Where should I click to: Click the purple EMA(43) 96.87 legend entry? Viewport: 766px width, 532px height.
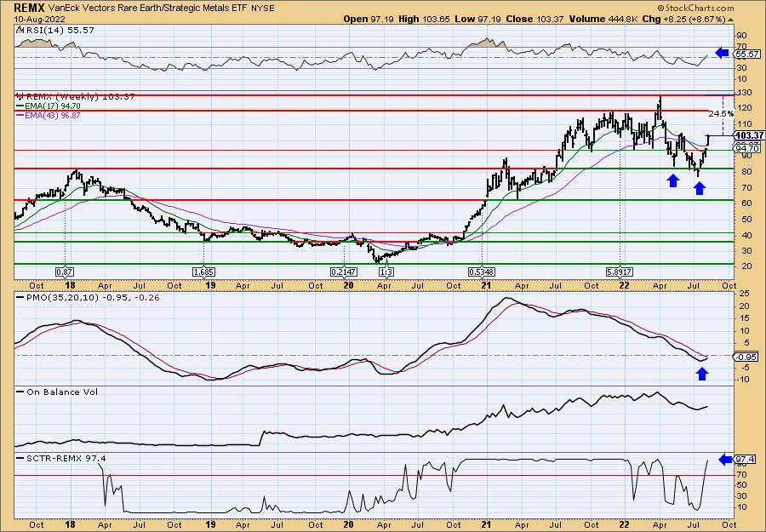point(49,115)
